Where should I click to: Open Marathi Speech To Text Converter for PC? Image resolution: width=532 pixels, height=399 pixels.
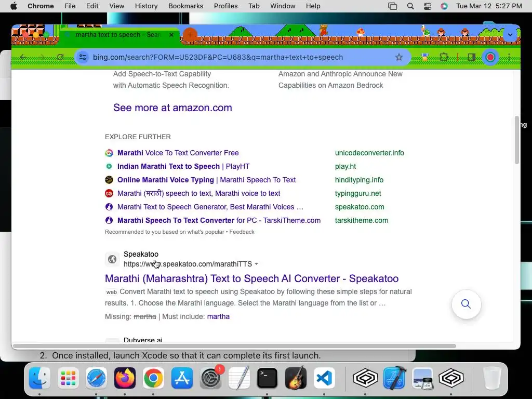pos(219,220)
